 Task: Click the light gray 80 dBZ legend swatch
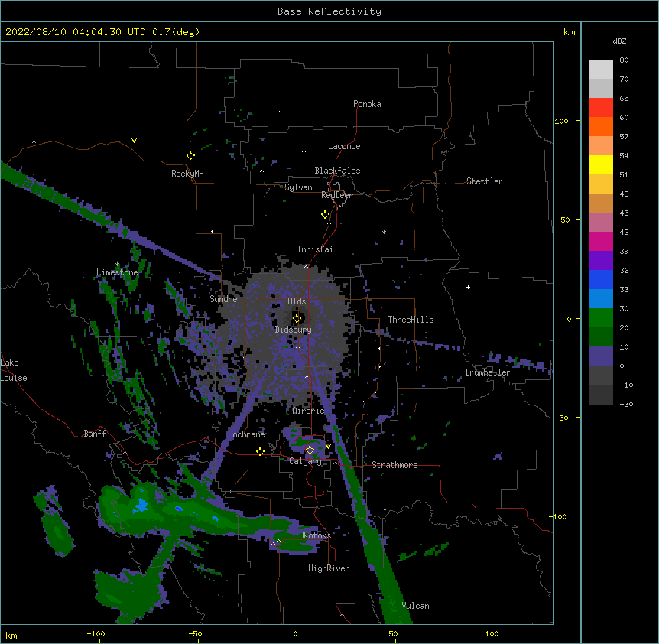pyautogui.click(x=601, y=70)
